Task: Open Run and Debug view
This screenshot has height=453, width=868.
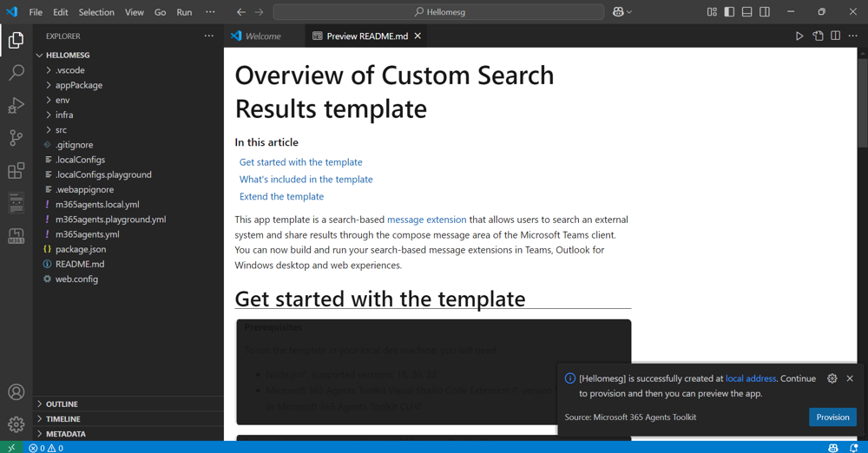Action: click(16, 105)
